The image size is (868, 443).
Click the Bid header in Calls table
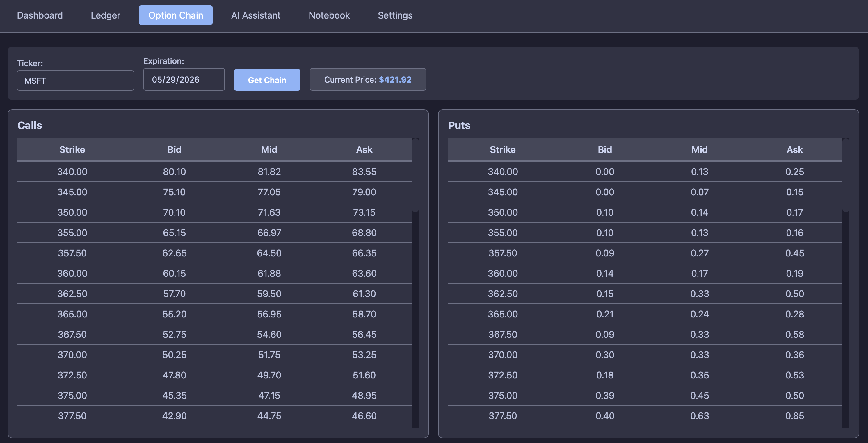point(174,149)
